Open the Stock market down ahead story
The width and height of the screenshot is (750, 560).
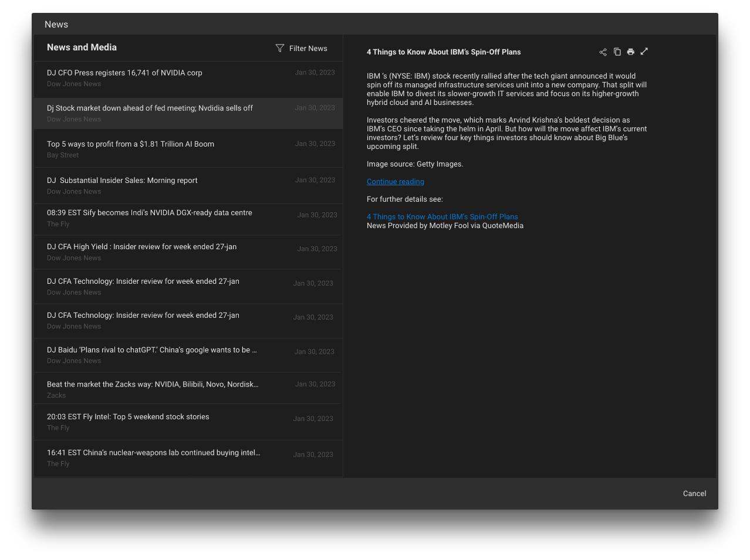click(150, 108)
